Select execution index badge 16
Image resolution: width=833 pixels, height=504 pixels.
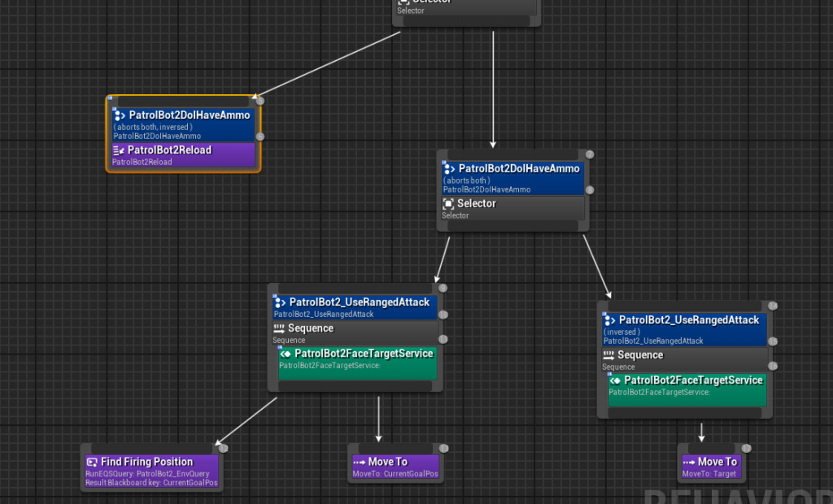click(773, 366)
